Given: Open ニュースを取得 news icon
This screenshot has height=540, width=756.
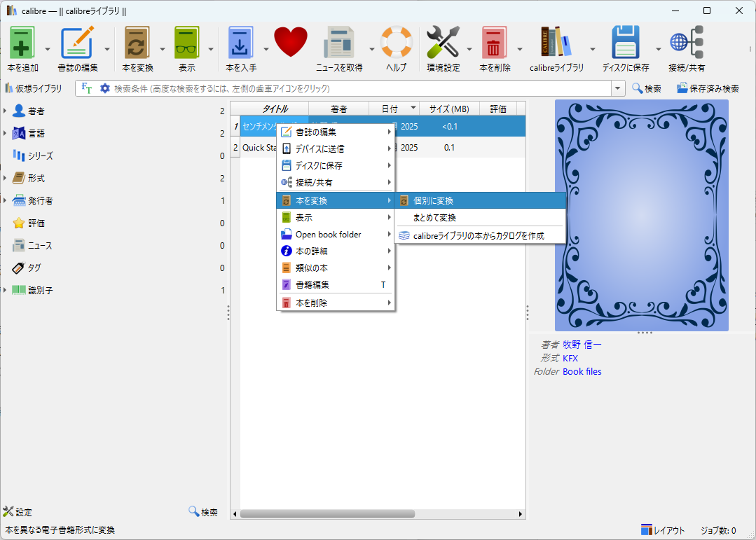Looking at the screenshot, I should [x=339, y=43].
